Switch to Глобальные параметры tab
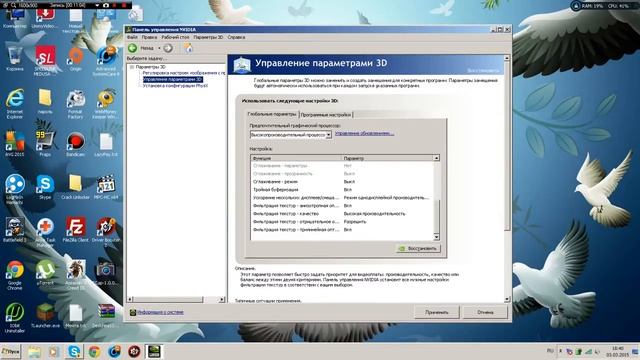 click(272, 114)
